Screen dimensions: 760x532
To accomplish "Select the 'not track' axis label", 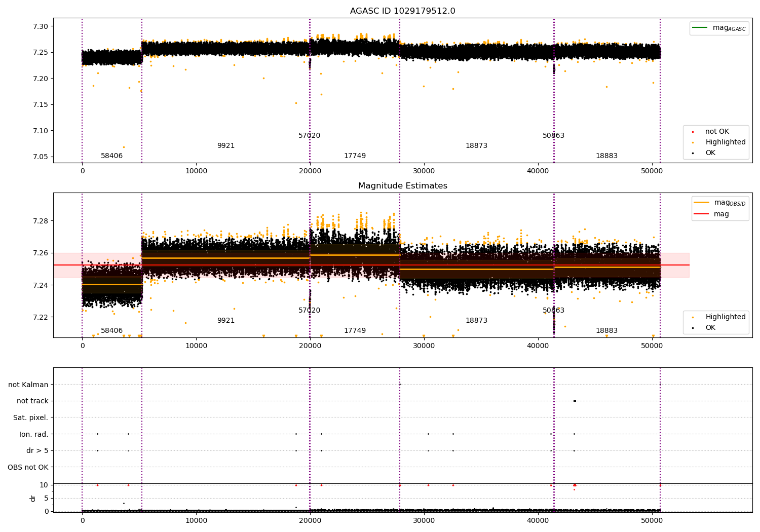I will 32,401.
